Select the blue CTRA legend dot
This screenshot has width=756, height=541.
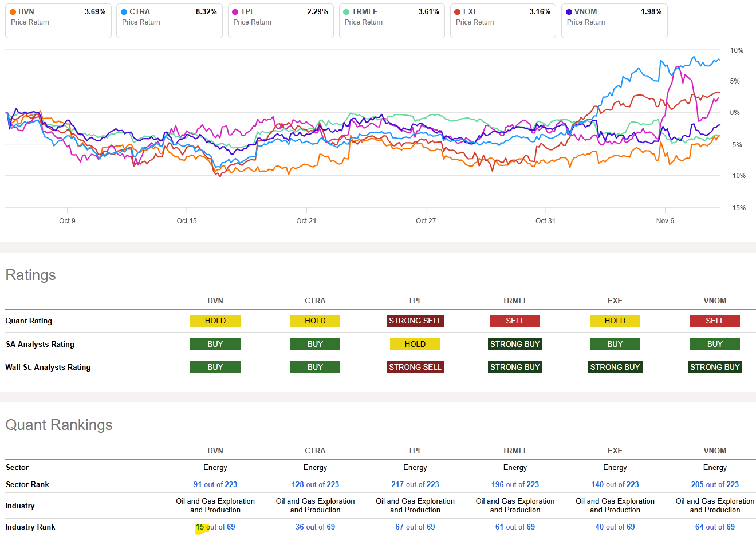click(x=124, y=11)
